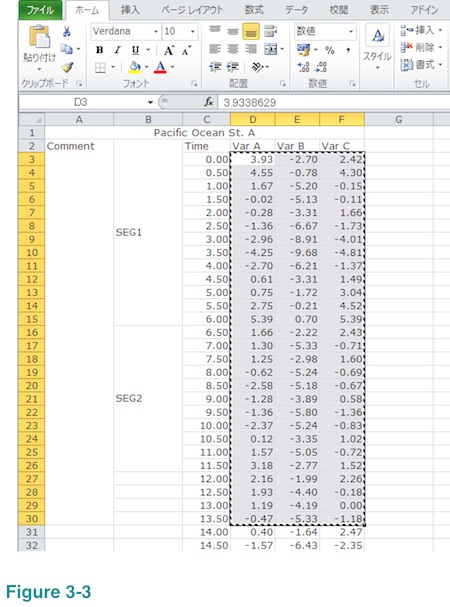Click the Increase Decimal icon

(x=303, y=67)
